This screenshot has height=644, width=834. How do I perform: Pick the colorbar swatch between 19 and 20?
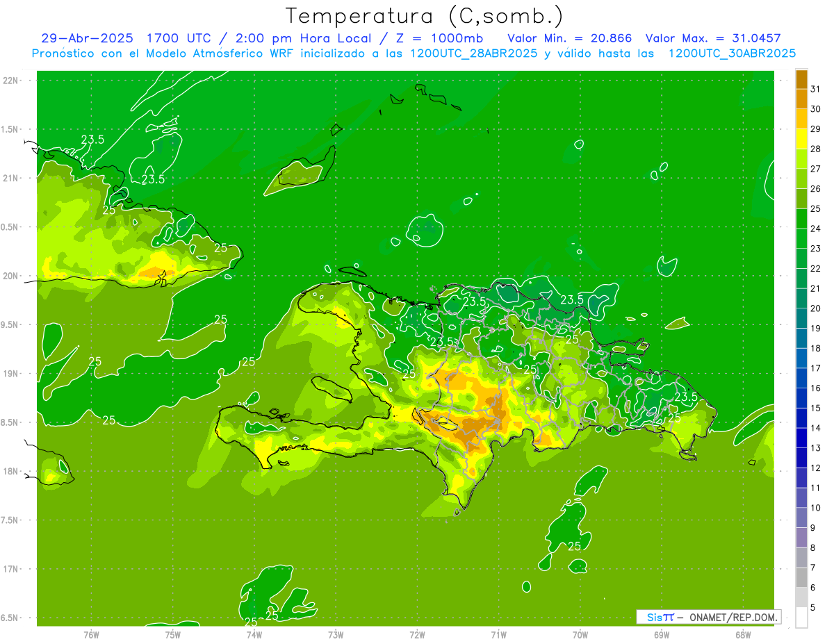(x=801, y=318)
